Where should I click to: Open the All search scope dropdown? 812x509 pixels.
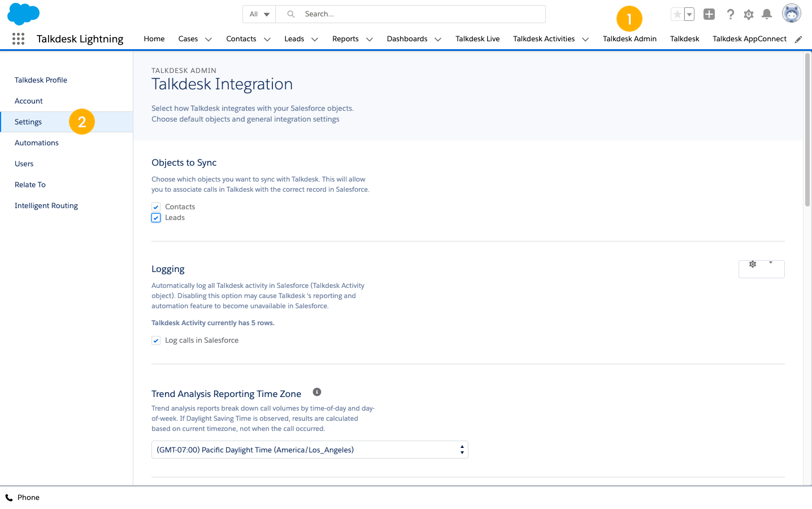[259, 14]
